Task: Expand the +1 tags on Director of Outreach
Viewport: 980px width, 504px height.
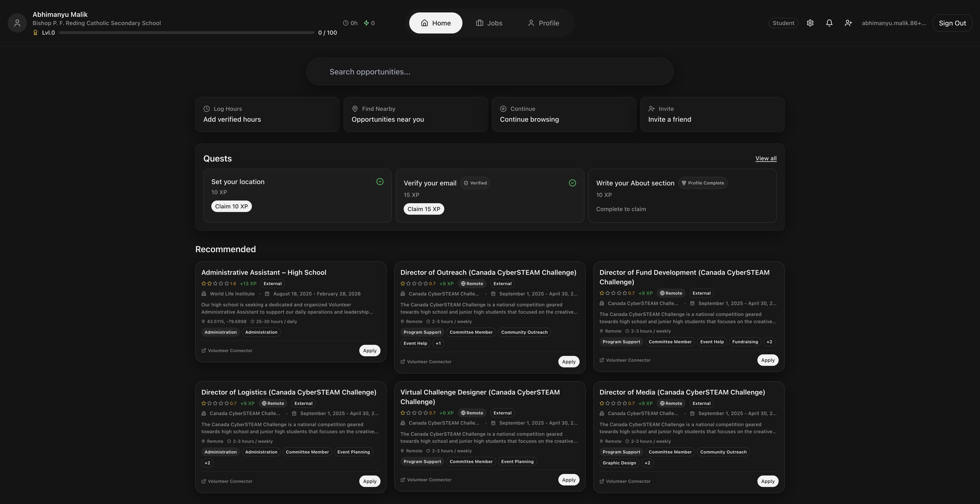Action: point(438,343)
